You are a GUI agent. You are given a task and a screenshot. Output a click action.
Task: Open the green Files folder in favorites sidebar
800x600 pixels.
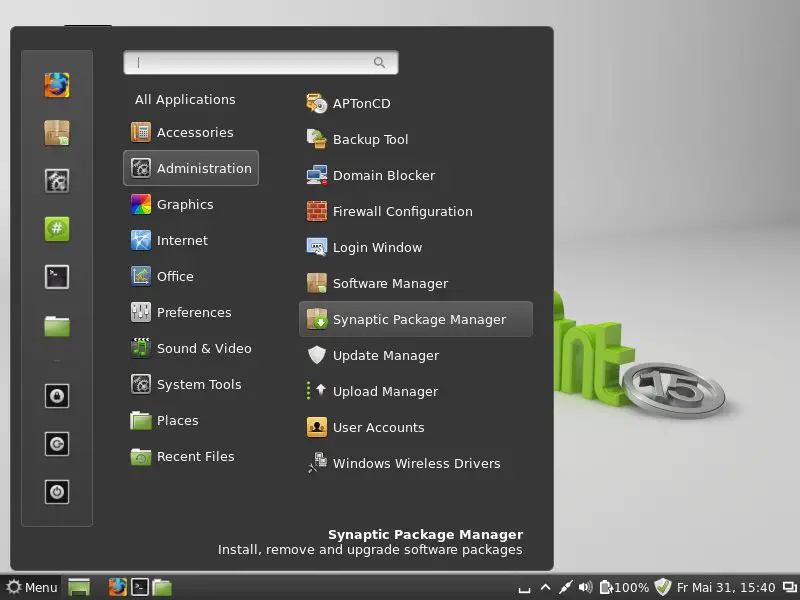click(57, 326)
